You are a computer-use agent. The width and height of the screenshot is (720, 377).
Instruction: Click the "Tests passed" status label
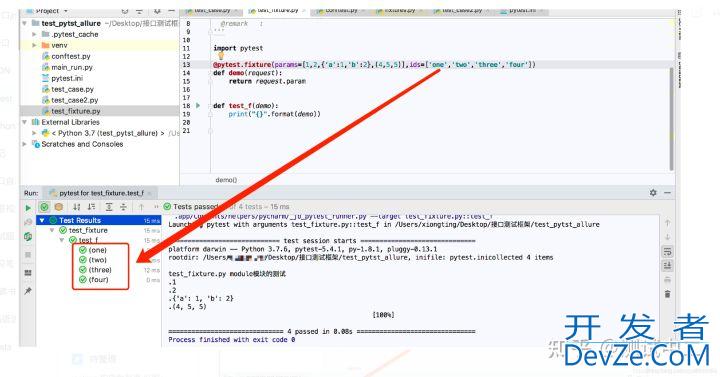coord(195,207)
